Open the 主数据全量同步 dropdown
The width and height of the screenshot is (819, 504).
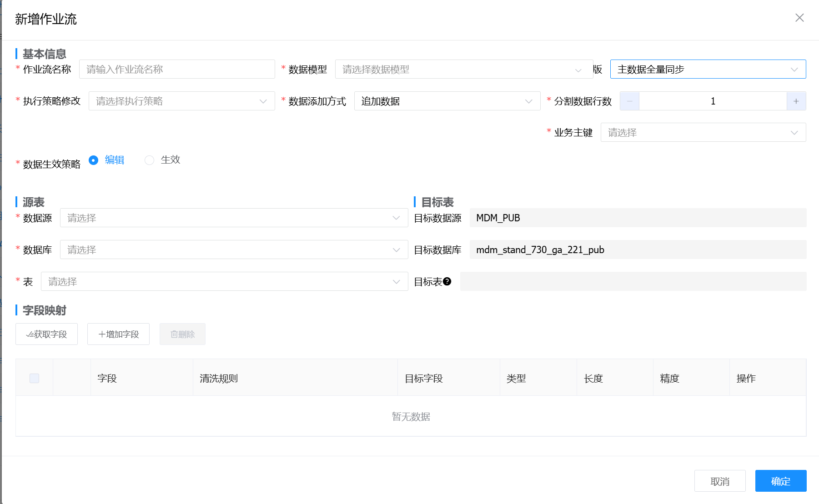coord(708,69)
